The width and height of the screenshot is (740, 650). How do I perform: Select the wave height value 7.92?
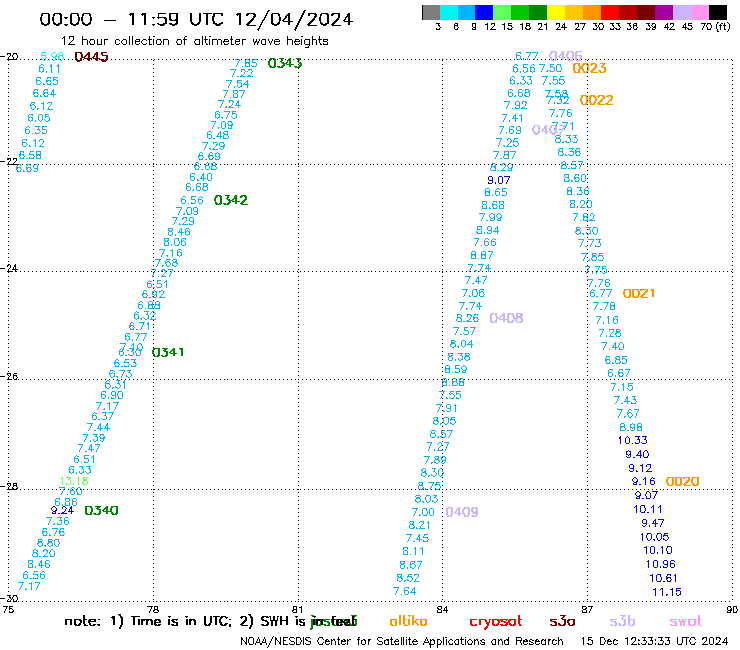click(515, 105)
